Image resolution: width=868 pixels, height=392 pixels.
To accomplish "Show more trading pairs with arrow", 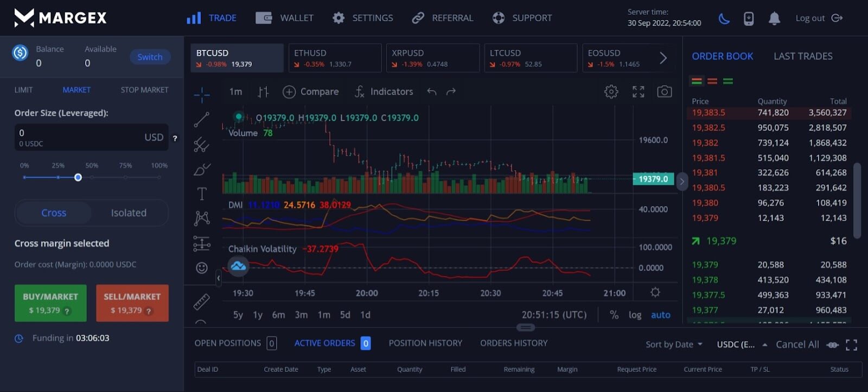I will 663,58.
